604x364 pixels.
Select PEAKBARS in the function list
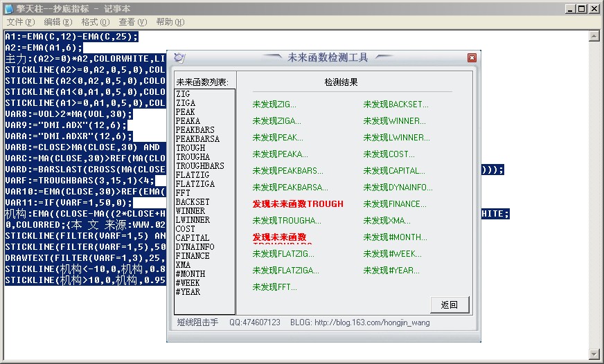[195, 129]
